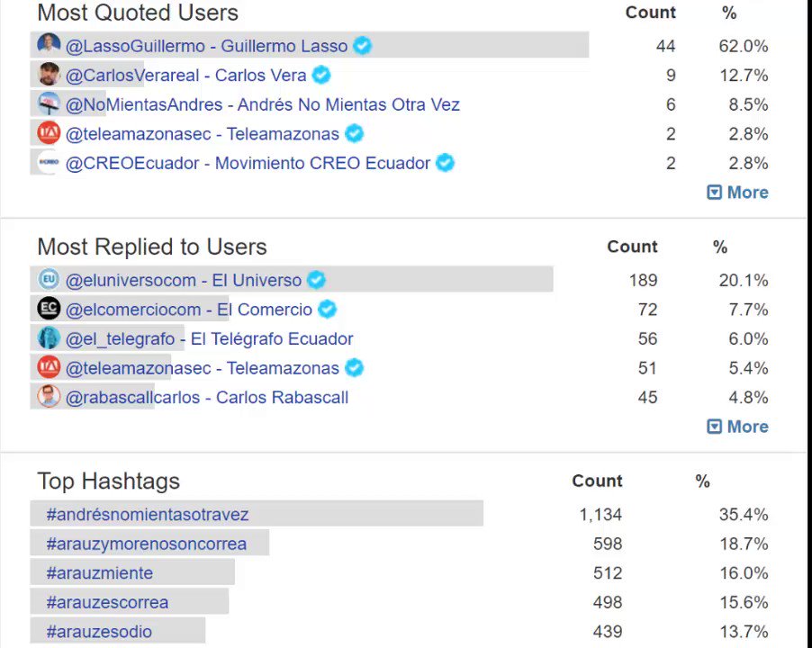Screen dimensions: 812x648
Task: Click count 56 for El Telégrafo Ecuador
Action: 648,339
